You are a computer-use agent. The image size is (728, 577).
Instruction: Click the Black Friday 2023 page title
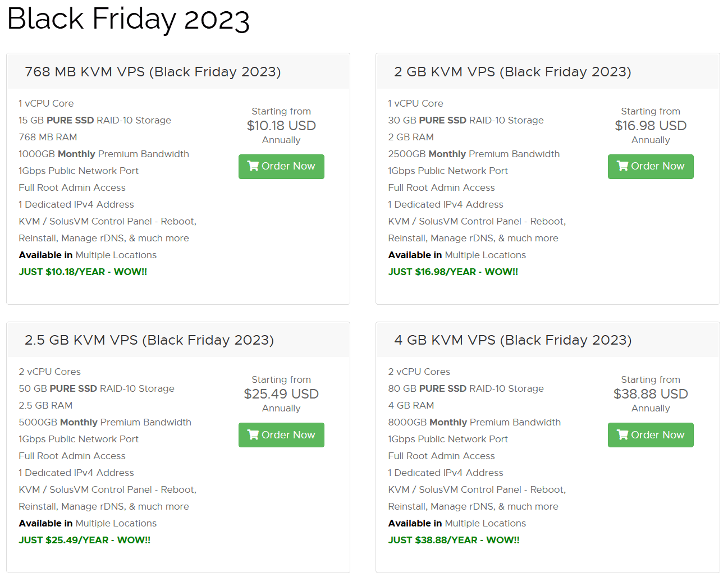tap(129, 19)
